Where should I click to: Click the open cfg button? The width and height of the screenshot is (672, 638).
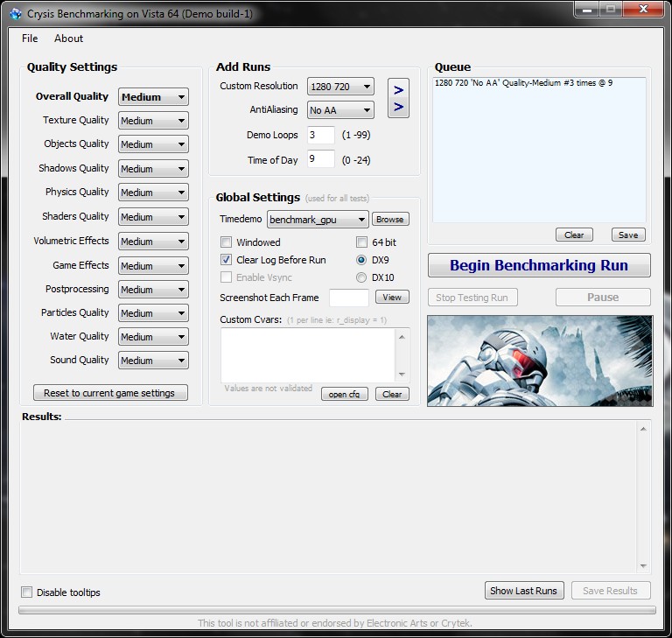344,394
